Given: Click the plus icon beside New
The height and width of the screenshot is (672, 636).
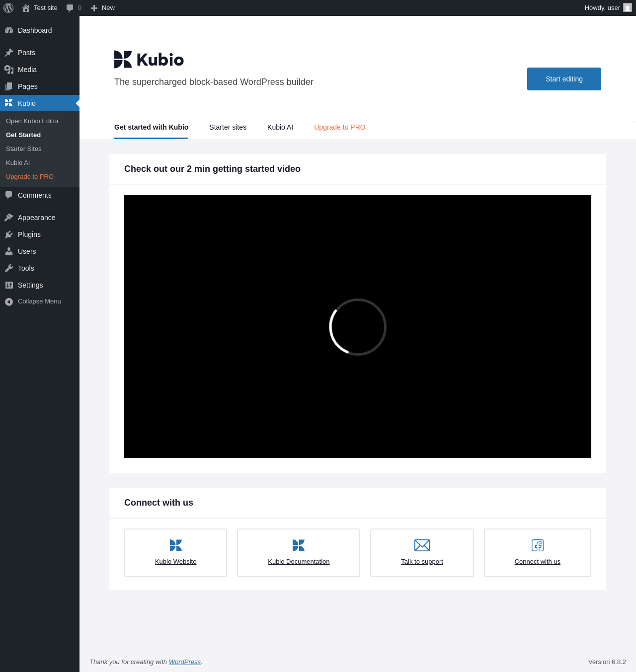Looking at the screenshot, I should click(x=94, y=8).
